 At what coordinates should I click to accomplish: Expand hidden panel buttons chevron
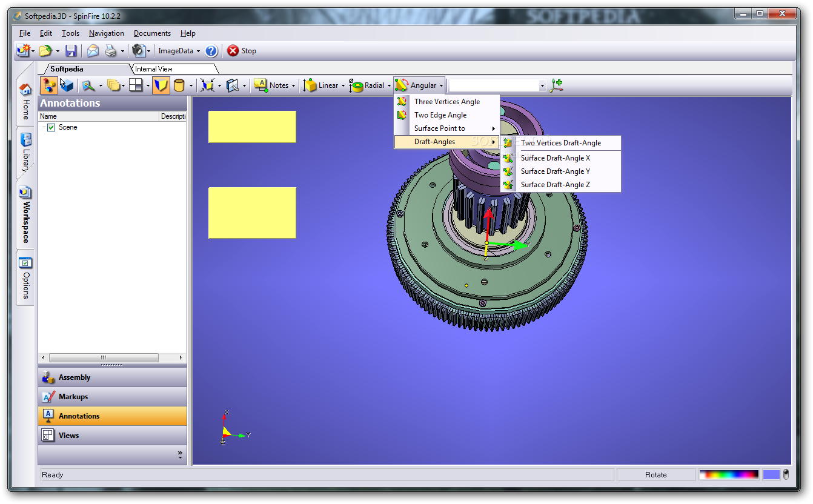coord(180,454)
